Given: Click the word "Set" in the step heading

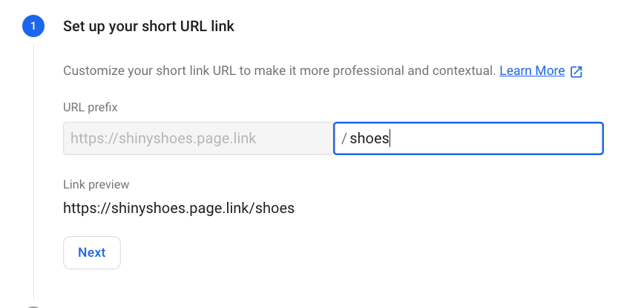Looking at the screenshot, I should click(x=73, y=27).
